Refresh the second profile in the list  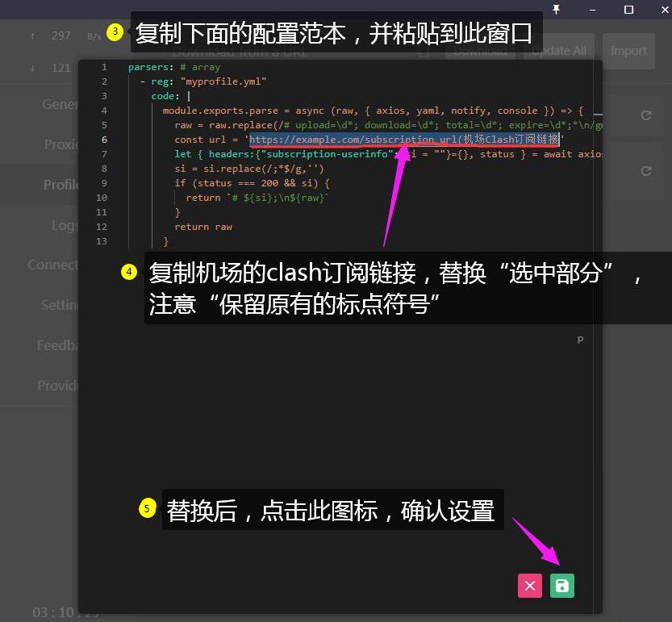tap(646, 171)
